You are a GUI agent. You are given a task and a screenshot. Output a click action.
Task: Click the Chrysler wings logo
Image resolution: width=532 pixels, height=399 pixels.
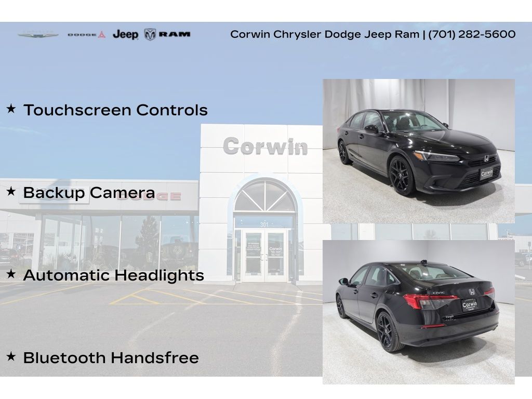38,35
